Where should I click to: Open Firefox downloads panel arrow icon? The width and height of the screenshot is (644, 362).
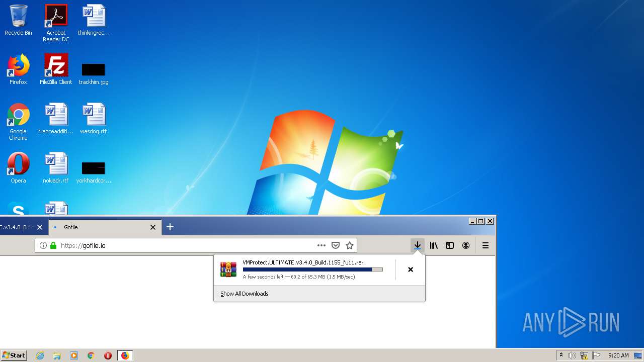click(417, 245)
